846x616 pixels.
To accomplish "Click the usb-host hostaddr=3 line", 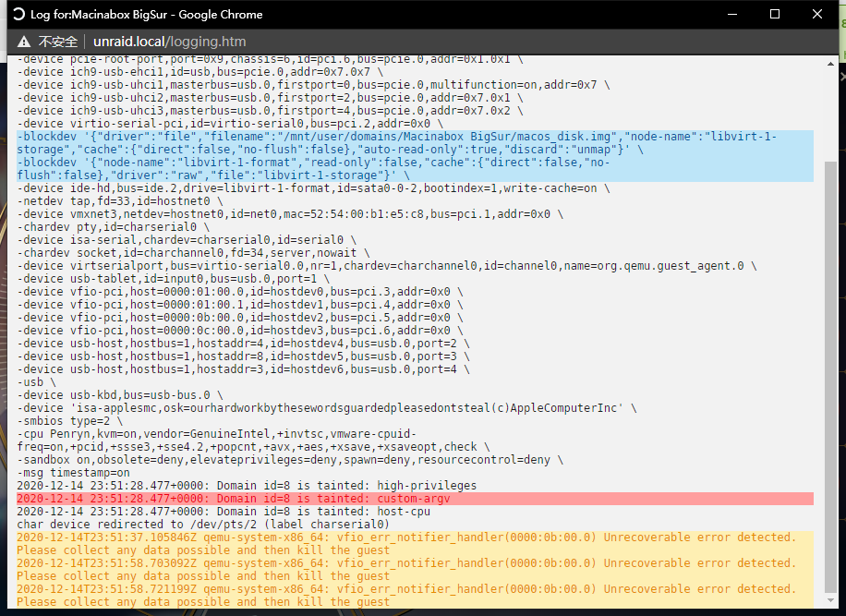I will (x=243, y=369).
